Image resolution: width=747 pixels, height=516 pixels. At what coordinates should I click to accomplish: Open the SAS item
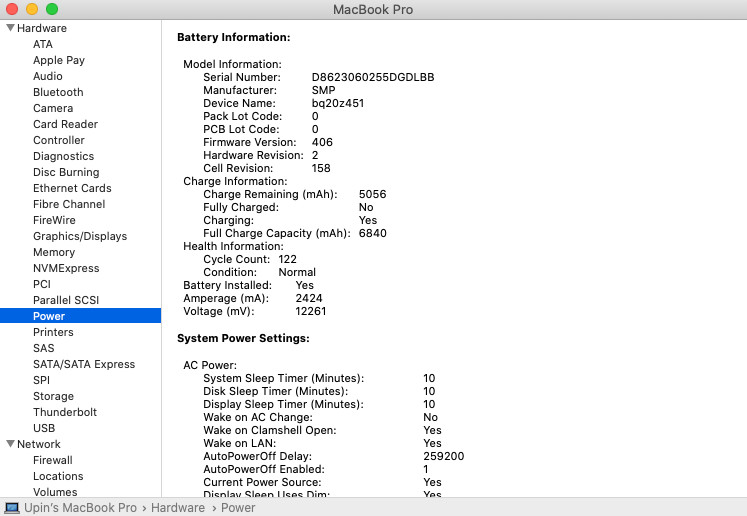tap(44, 348)
